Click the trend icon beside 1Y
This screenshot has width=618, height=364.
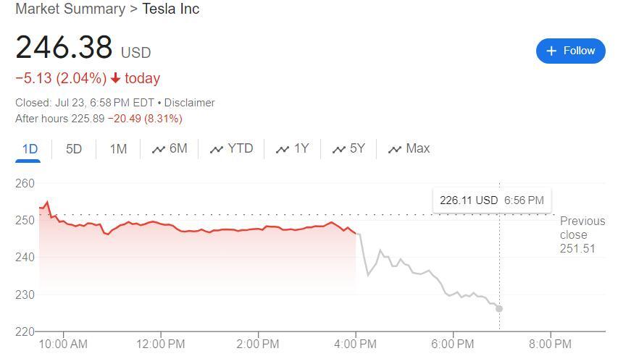tap(283, 150)
